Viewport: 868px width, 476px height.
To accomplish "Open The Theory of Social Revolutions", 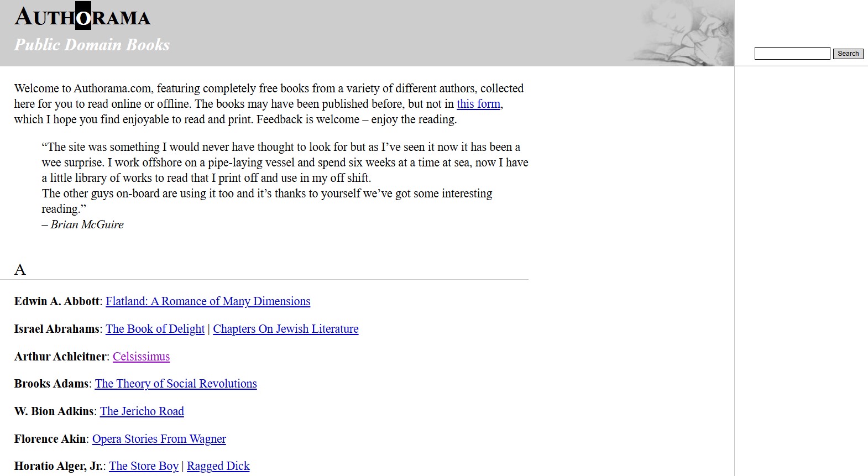I will 176,384.
